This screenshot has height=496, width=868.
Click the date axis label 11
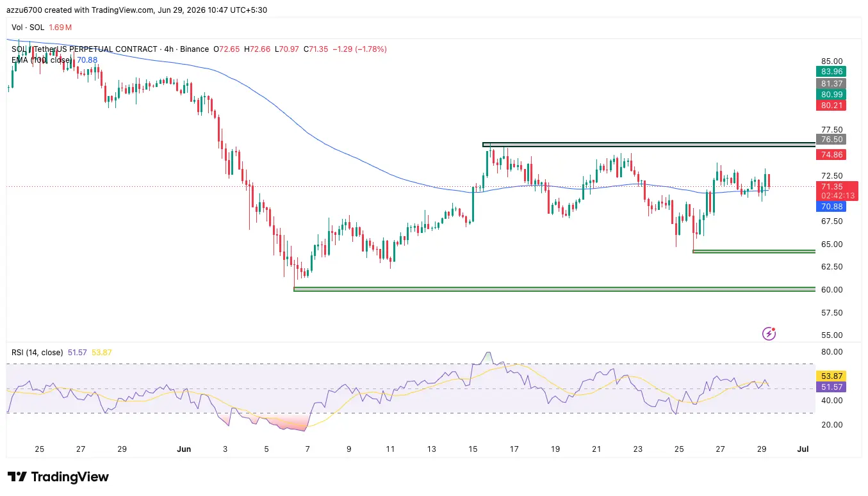[390, 449]
